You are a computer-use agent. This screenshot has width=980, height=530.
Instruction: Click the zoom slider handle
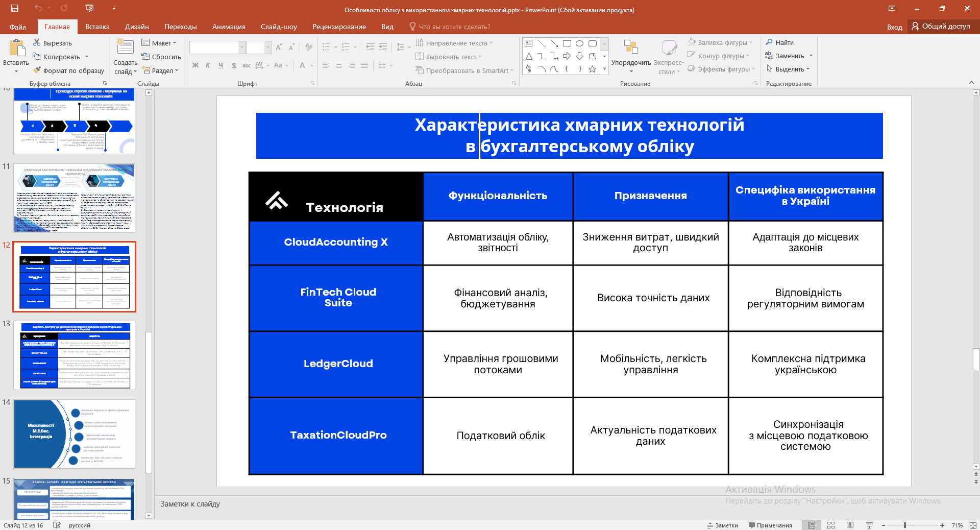click(904, 525)
